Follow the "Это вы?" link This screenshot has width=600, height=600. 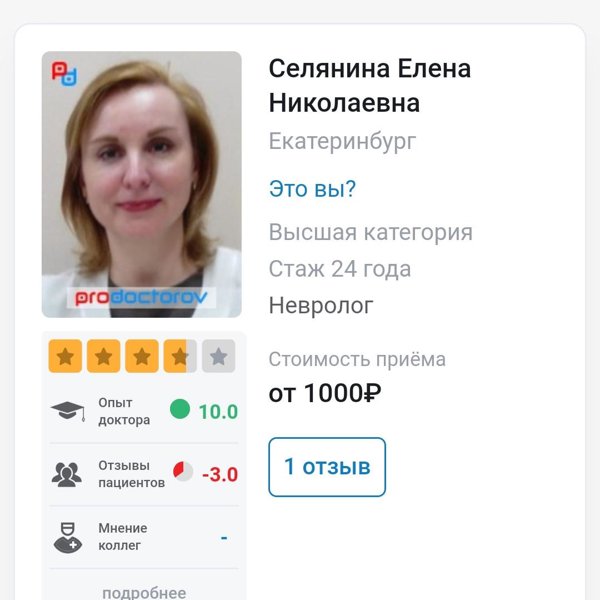coord(312,189)
